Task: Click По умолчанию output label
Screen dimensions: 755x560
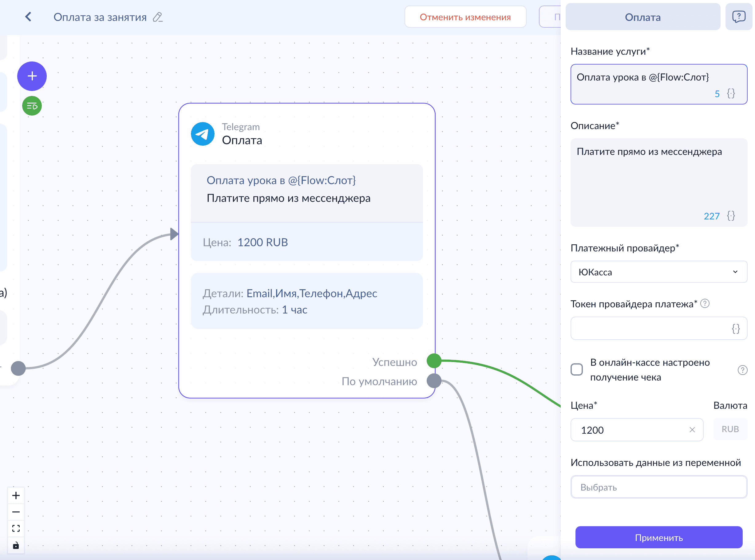Action: 379,381
